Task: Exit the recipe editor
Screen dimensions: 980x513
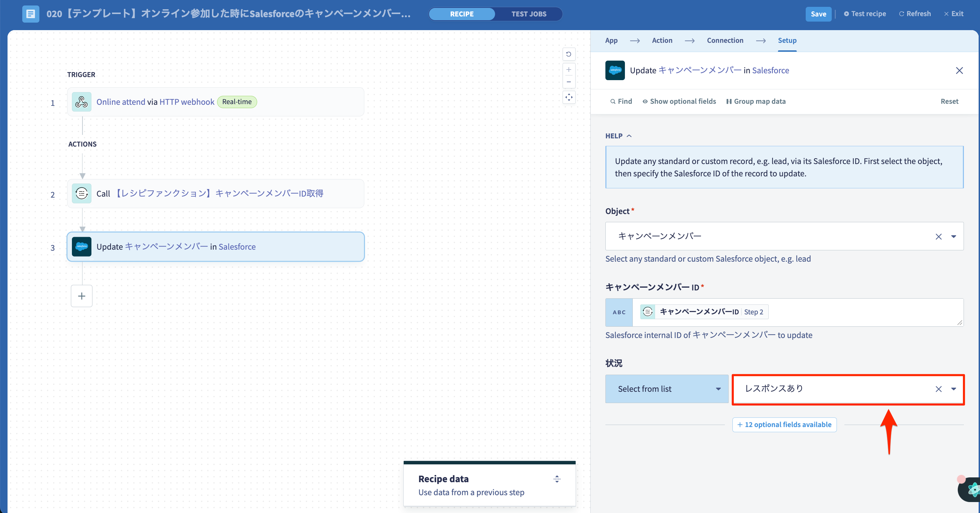Action: coord(953,14)
